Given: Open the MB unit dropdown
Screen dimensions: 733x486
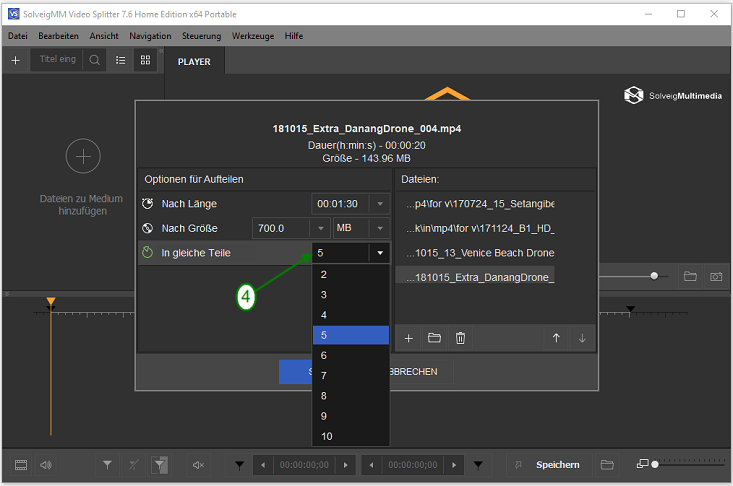Looking at the screenshot, I should point(380,228).
